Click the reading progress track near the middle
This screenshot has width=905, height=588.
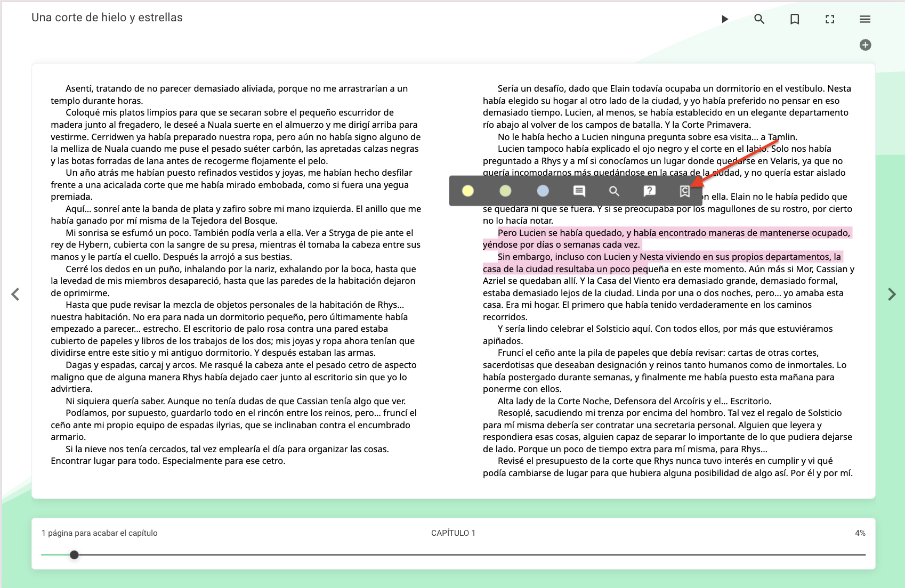(x=453, y=555)
